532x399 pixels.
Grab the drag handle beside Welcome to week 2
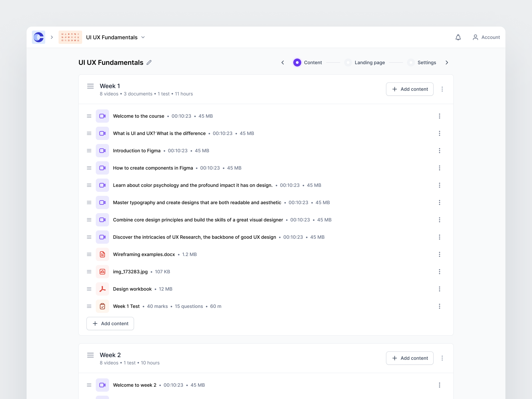pos(89,385)
